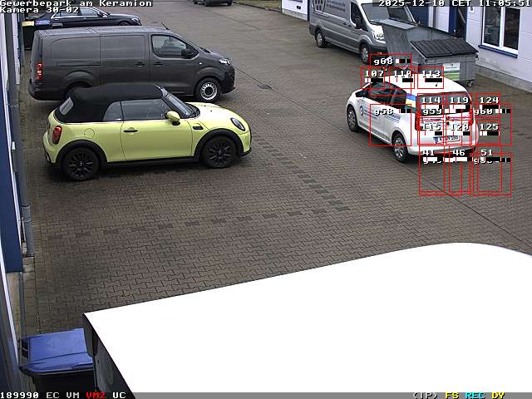The width and height of the screenshot is (532, 399).
Task: Click the red VM2 status label
Action: (x=96, y=395)
